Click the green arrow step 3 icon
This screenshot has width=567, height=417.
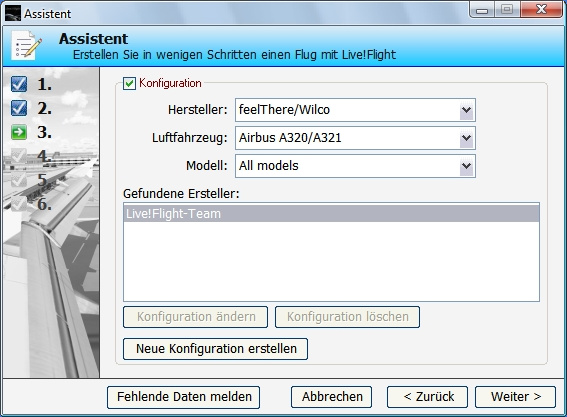click(x=19, y=132)
